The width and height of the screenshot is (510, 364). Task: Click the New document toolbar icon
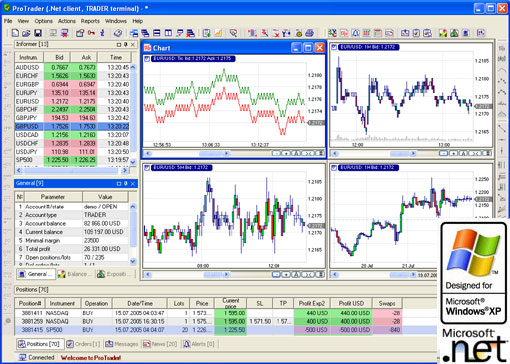[15, 33]
